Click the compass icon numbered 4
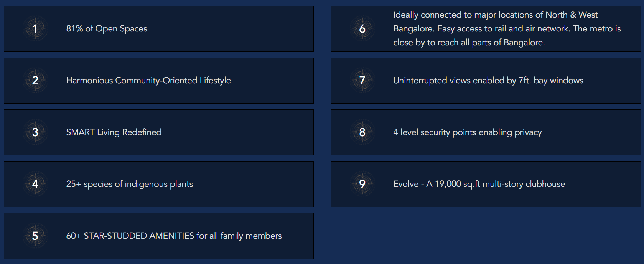 click(35, 184)
